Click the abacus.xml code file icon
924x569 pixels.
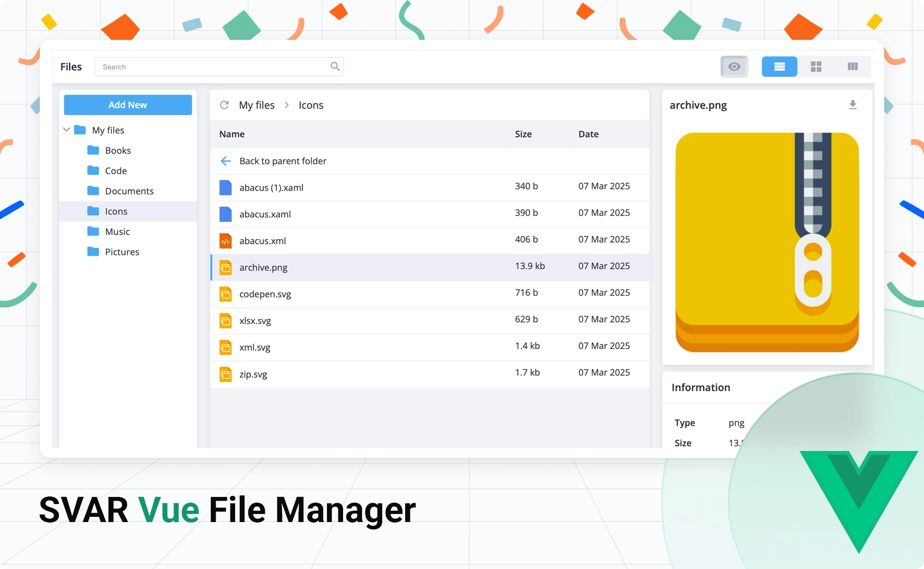[226, 241]
